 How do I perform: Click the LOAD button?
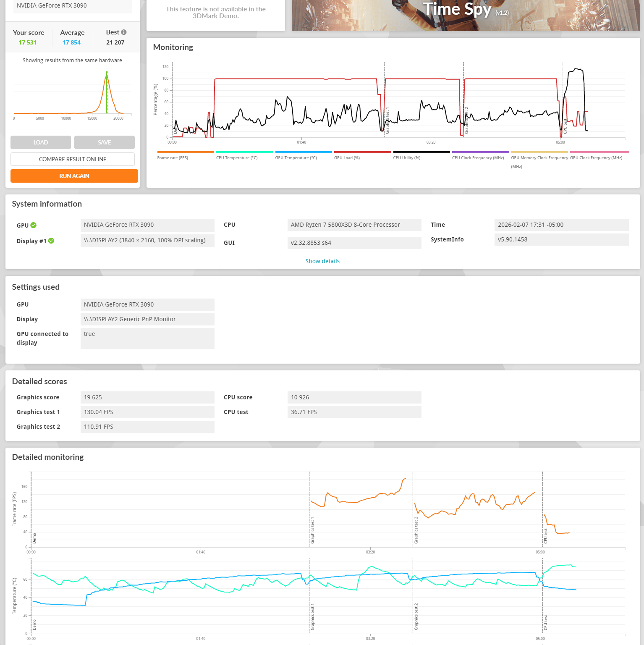[x=41, y=142]
